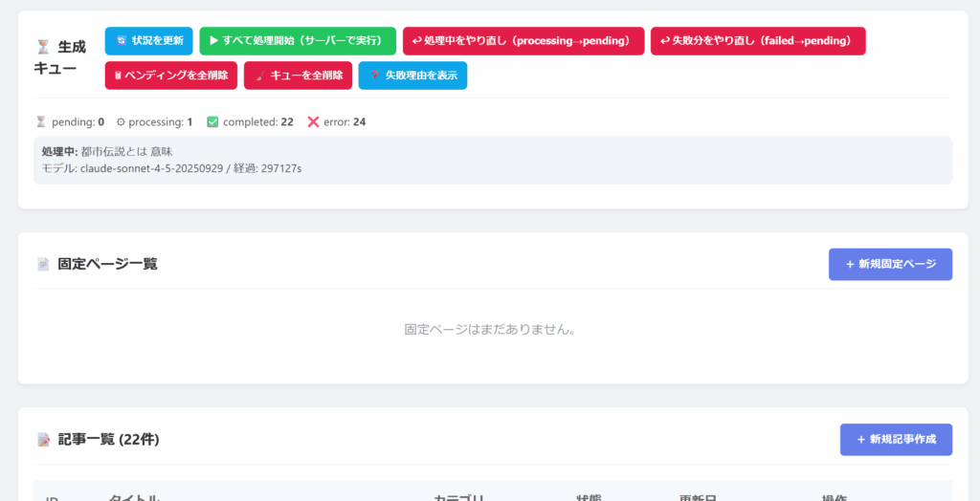Create a new fixed page with 新規固定ページ
Viewport: 980px width, 501px height.
[890, 264]
